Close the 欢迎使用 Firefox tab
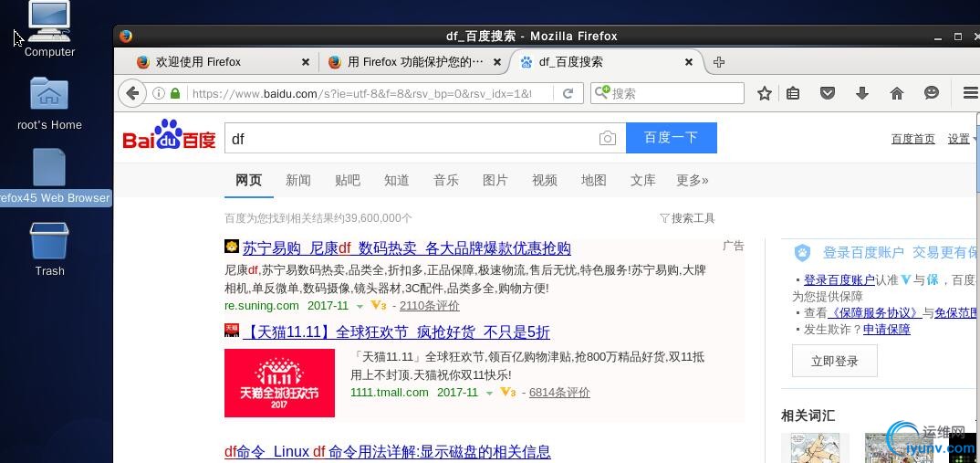Image resolution: width=980 pixels, height=463 pixels. point(305,62)
